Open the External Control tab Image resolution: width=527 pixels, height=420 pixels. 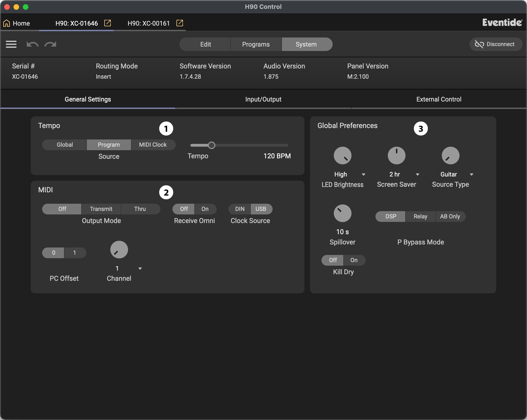[439, 99]
